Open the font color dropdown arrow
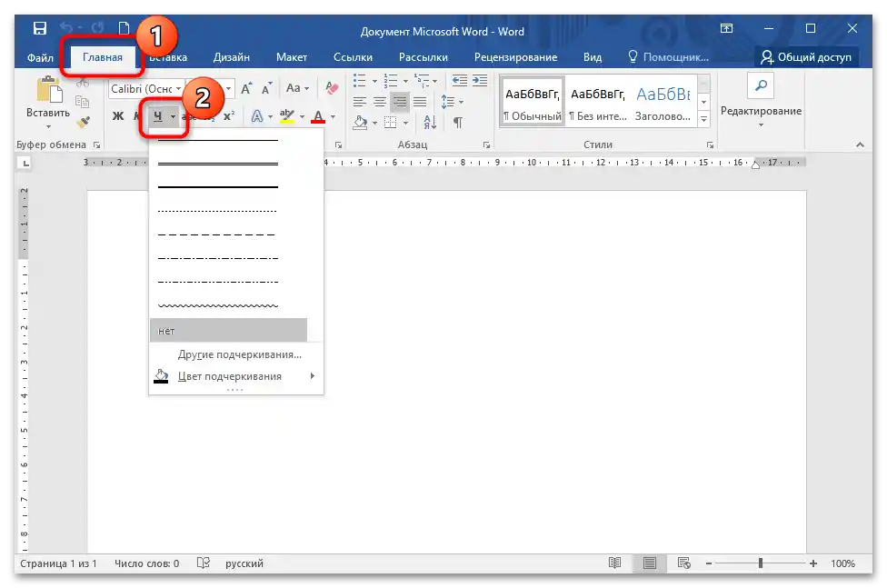 333,117
